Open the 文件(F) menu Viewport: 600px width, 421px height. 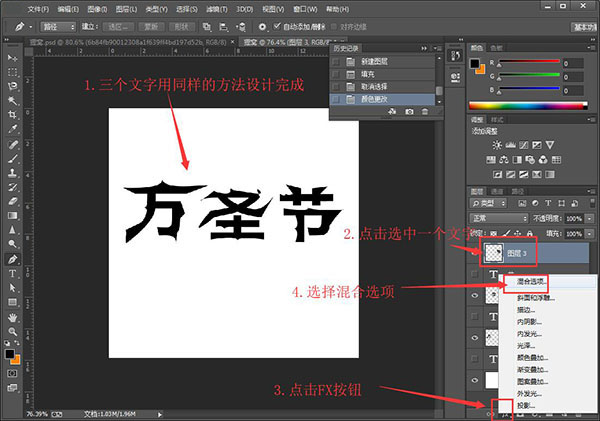[x=38, y=9]
